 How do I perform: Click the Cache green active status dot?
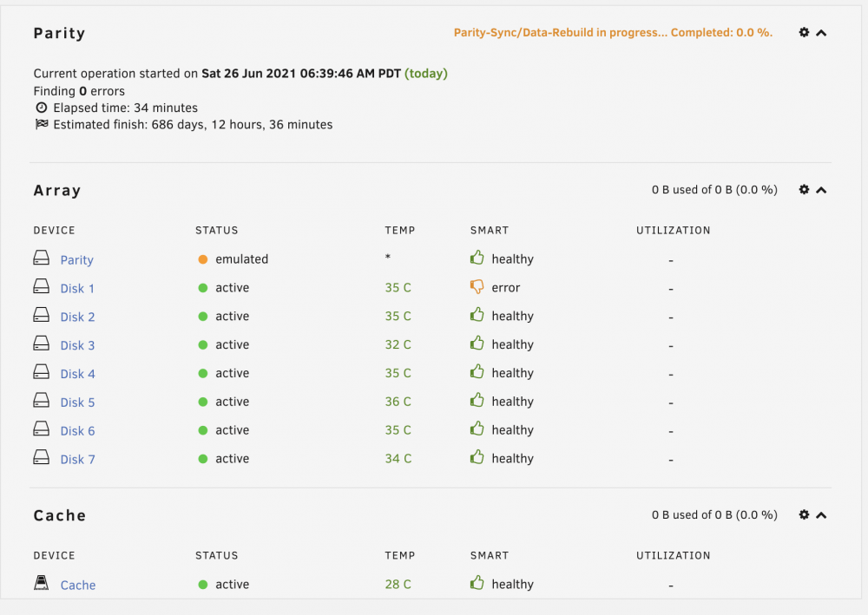pyautogui.click(x=203, y=585)
